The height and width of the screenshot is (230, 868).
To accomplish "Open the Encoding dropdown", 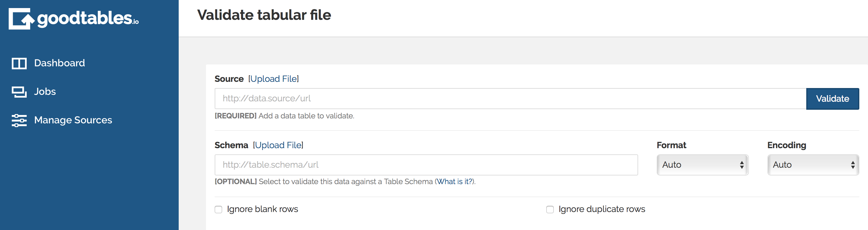I will coord(813,165).
